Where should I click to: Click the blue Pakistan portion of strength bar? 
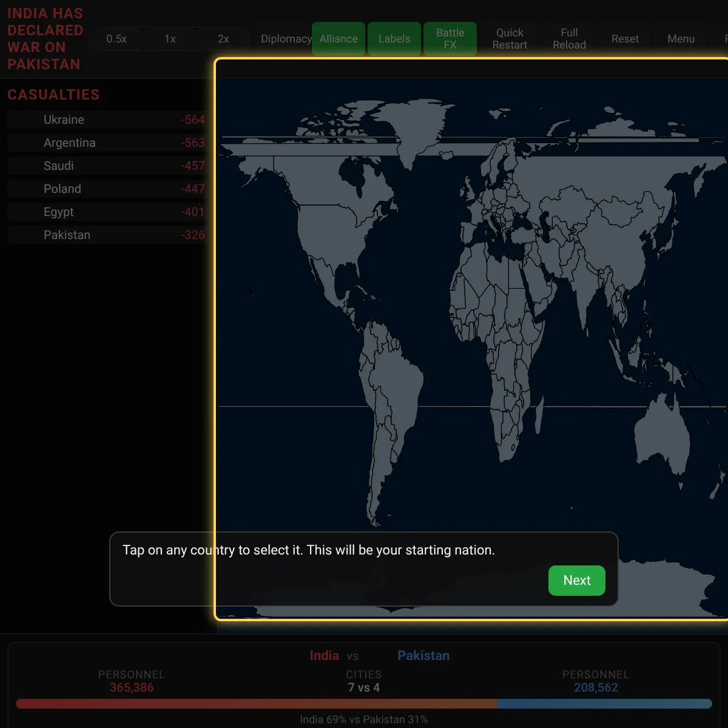tap(604, 704)
